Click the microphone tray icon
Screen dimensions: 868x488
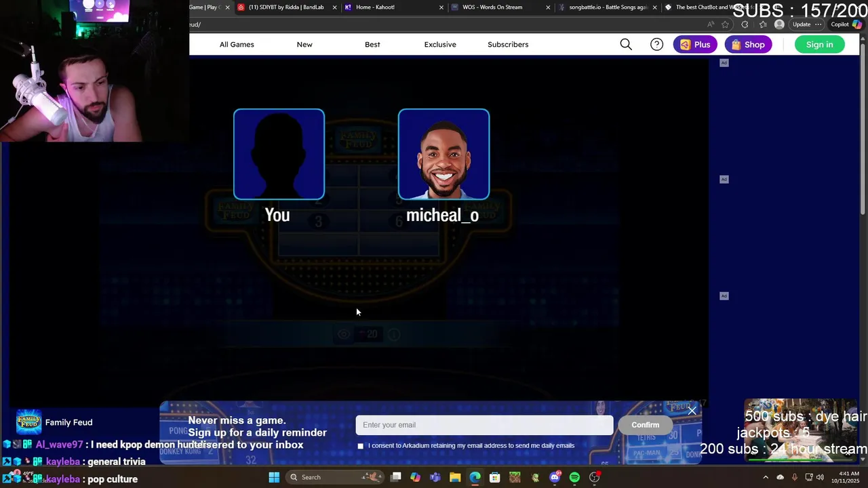point(794,477)
